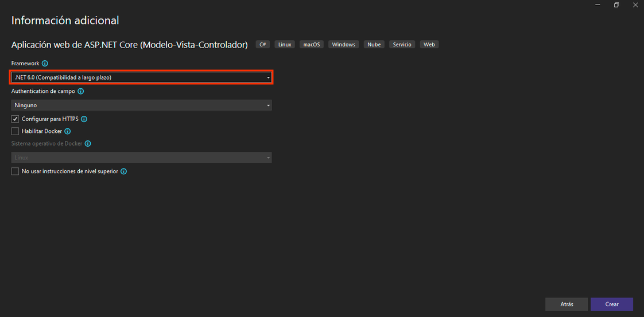The image size is (644, 317).
Task: Click the Nube tag label
Action: coord(374,45)
